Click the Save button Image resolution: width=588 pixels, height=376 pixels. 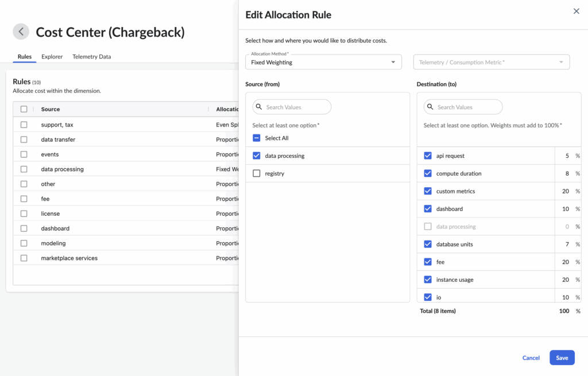click(562, 357)
